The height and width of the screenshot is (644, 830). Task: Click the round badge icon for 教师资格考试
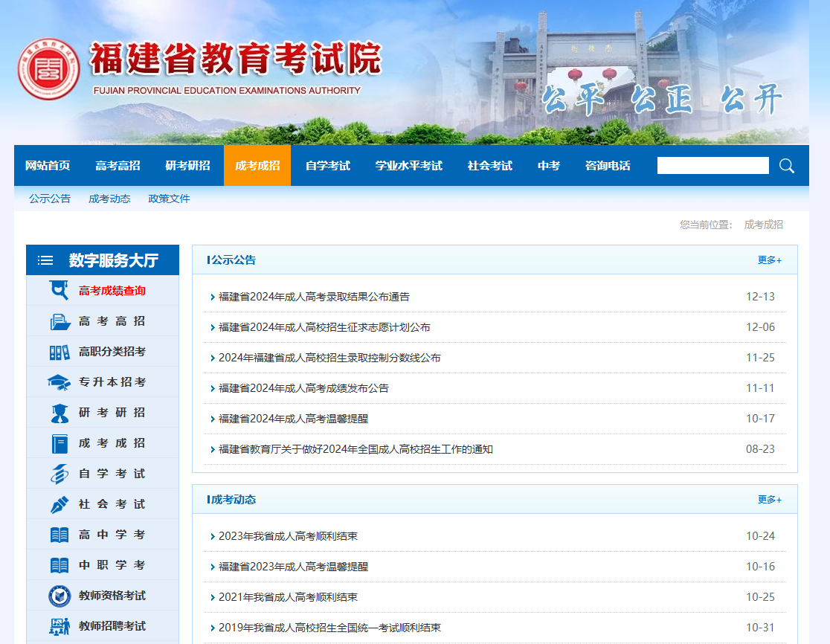[x=59, y=596]
